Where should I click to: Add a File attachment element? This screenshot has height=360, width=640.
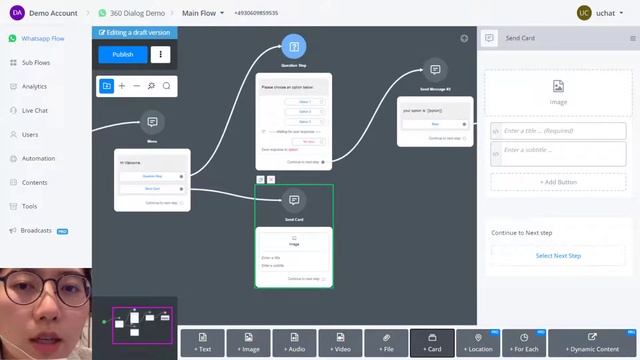point(386,343)
